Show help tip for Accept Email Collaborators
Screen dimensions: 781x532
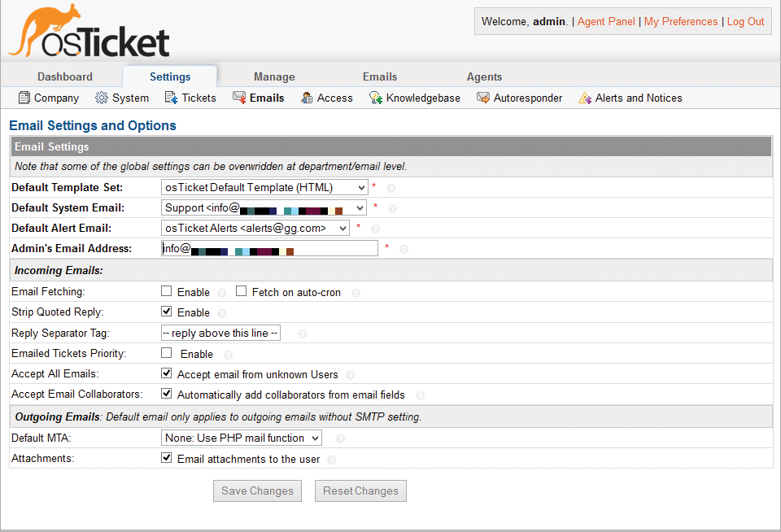pyautogui.click(x=420, y=395)
